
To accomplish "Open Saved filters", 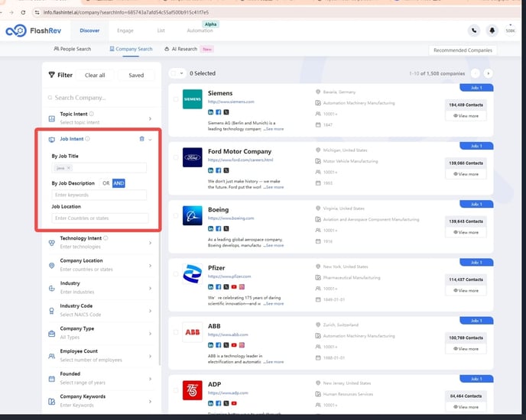I will (x=136, y=76).
